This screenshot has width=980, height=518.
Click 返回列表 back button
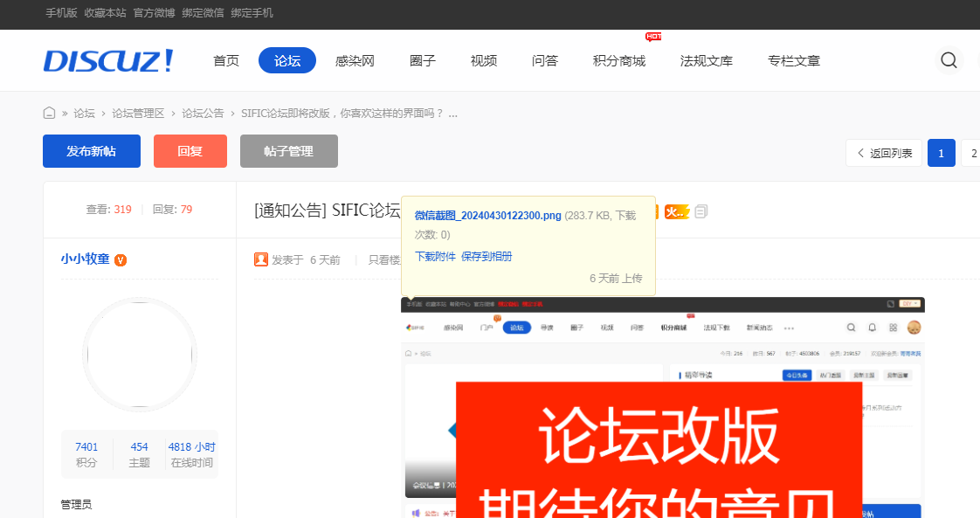click(884, 153)
